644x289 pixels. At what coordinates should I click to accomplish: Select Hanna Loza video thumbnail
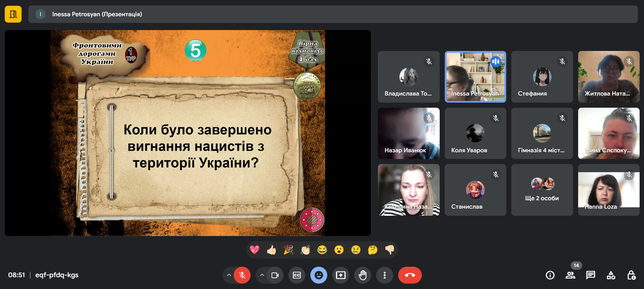click(609, 190)
